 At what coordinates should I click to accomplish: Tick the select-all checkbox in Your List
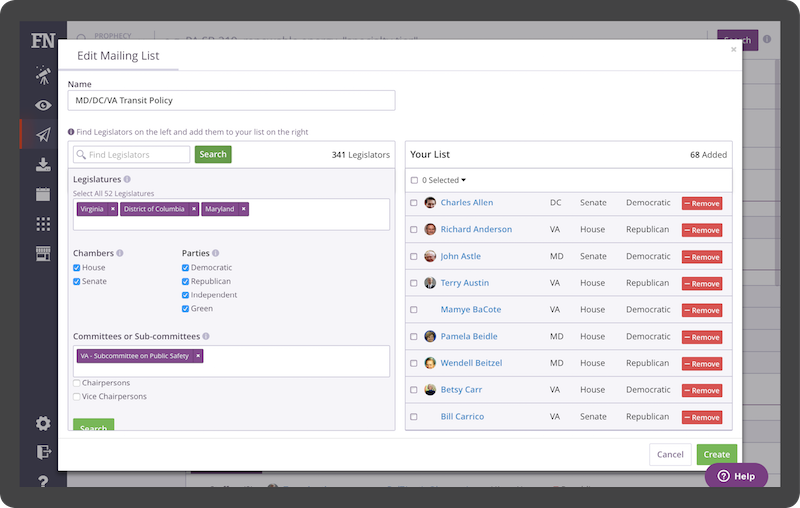414,181
